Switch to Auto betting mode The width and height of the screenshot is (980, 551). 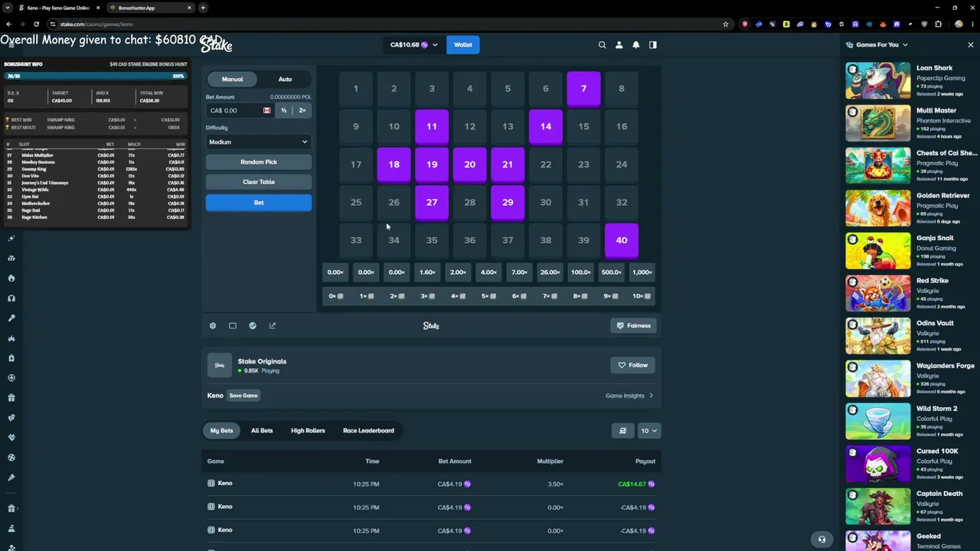(x=285, y=80)
